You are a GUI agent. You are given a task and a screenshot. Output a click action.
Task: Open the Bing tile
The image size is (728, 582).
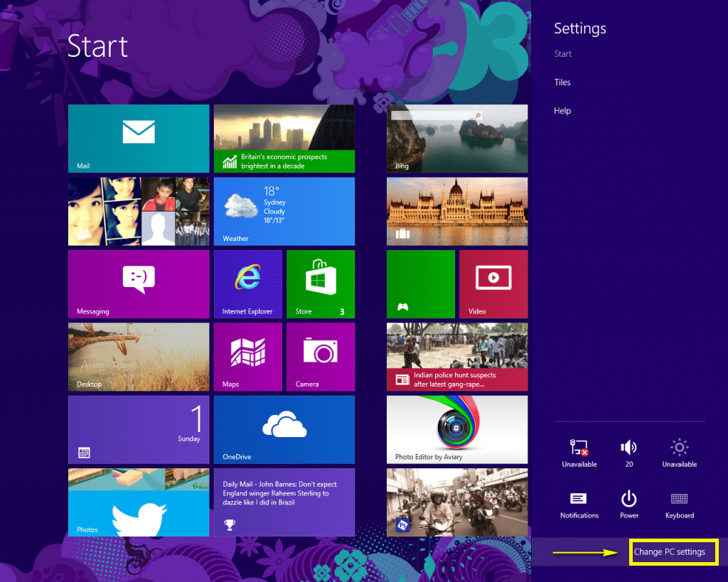pos(457,139)
